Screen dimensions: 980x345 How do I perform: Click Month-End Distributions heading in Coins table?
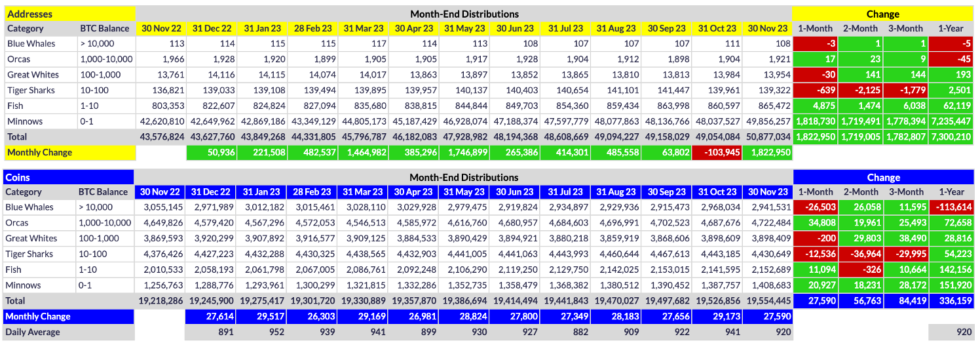point(464,177)
